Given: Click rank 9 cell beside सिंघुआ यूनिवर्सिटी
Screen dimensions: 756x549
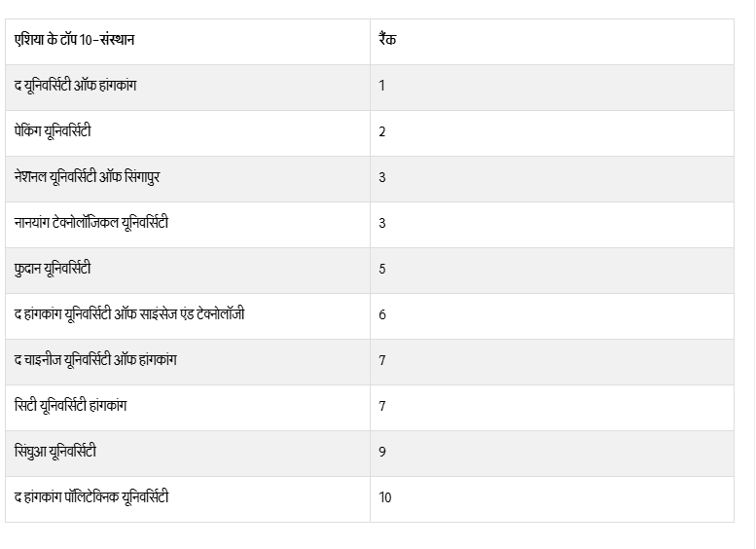Looking at the screenshot, I should (x=382, y=452).
